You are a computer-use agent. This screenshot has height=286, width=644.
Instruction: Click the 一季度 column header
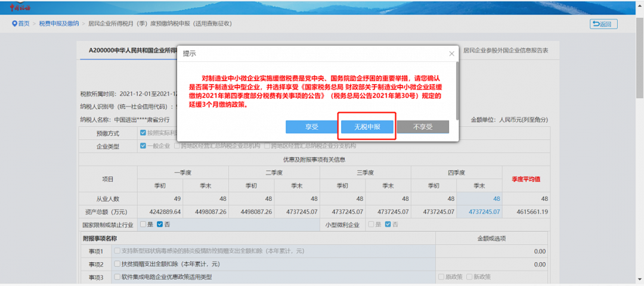point(183,173)
